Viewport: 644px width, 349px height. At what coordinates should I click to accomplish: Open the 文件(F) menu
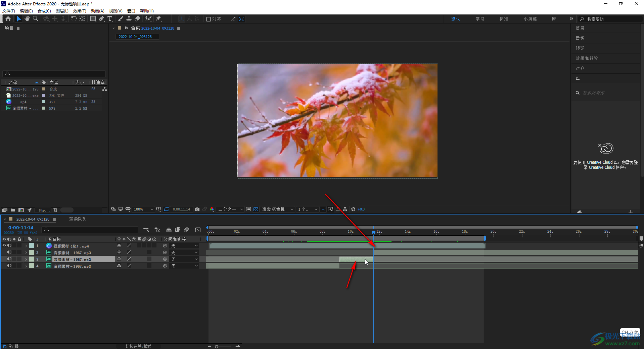click(9, 11)
